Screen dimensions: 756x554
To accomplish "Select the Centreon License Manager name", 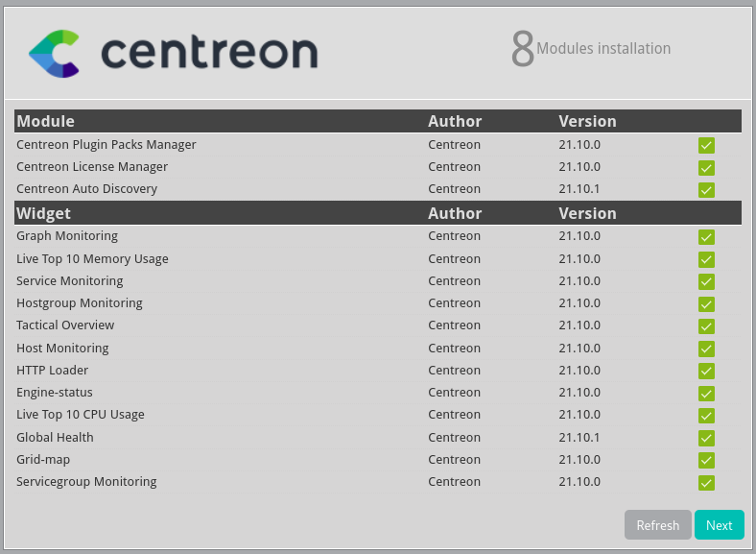I will point(92,167).
